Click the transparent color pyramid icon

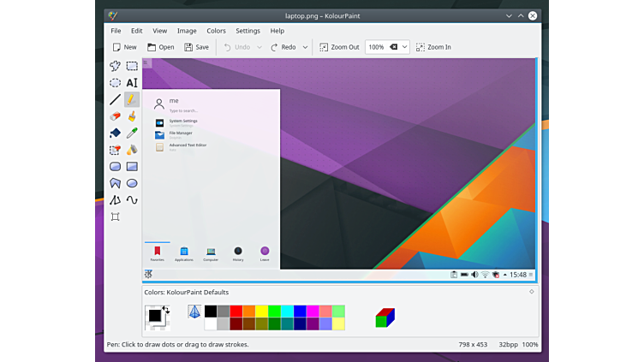coord(194,312)
